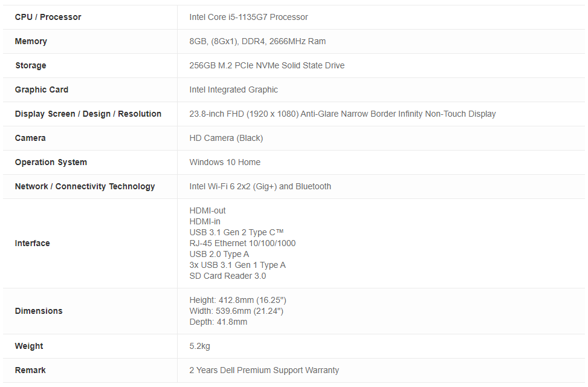This screenshot has width=588, height=387.
Task: Click the Intel Wi-Fi 6 and Bluetooth value
Action: click(x=260, y=186)
